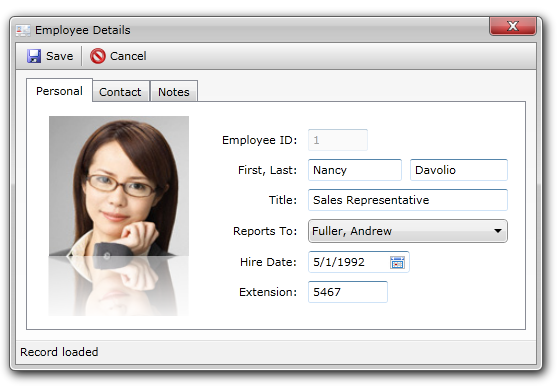This screenshot has height=390, width=560.
Task: Click the red Cancel prohibition icon
Action: click(x=98, y=56)
